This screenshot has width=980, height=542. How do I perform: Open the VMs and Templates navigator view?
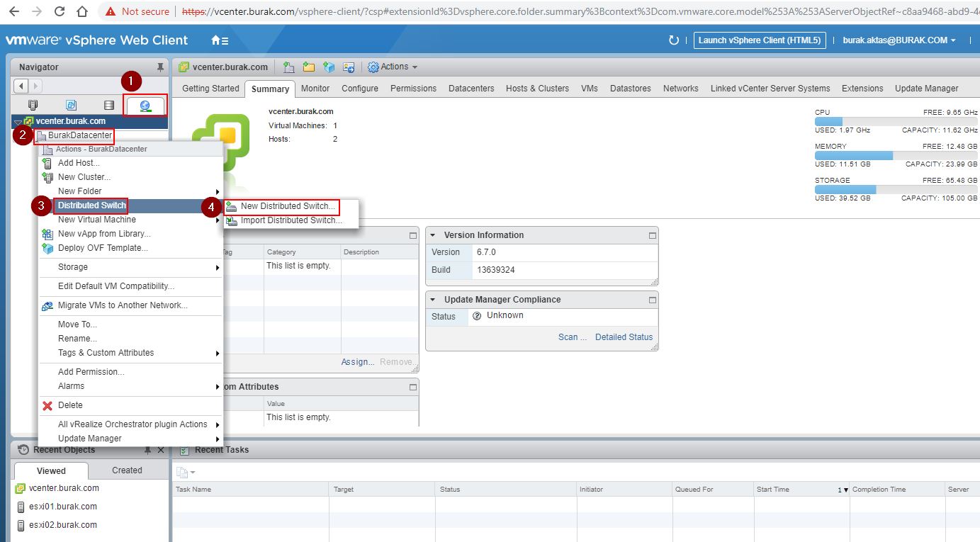tap(71, 105)
